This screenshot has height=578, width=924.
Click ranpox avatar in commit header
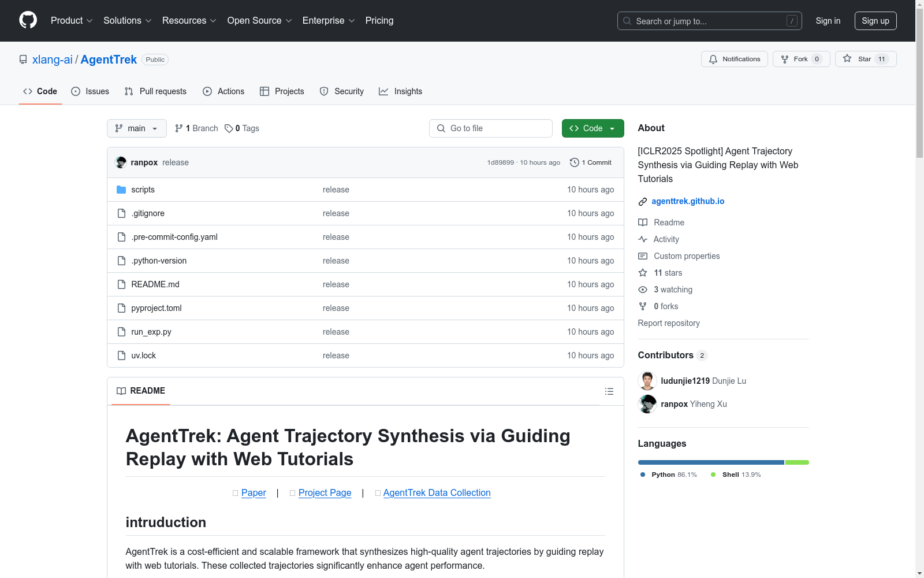pos(121,162)
